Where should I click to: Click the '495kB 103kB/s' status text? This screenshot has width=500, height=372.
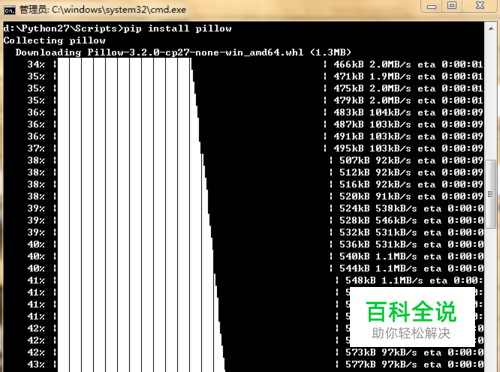click(x=372, y=149)
